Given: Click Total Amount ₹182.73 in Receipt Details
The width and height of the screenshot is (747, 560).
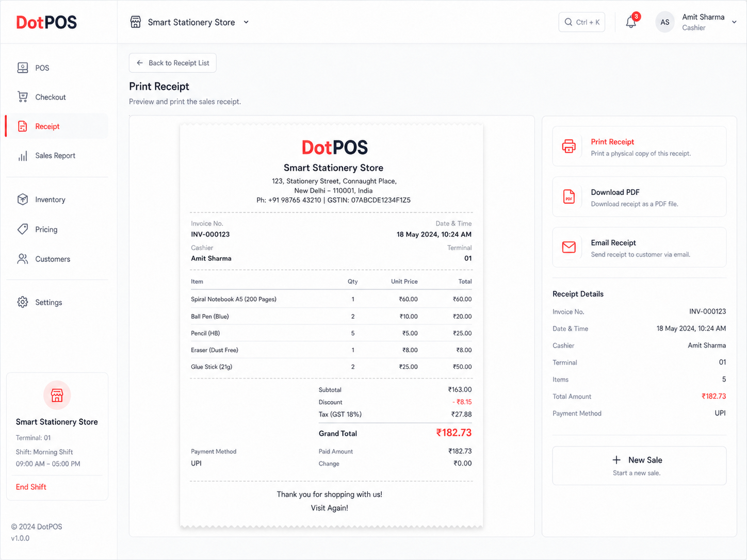Looking at the screenshot, I should 714,396.
